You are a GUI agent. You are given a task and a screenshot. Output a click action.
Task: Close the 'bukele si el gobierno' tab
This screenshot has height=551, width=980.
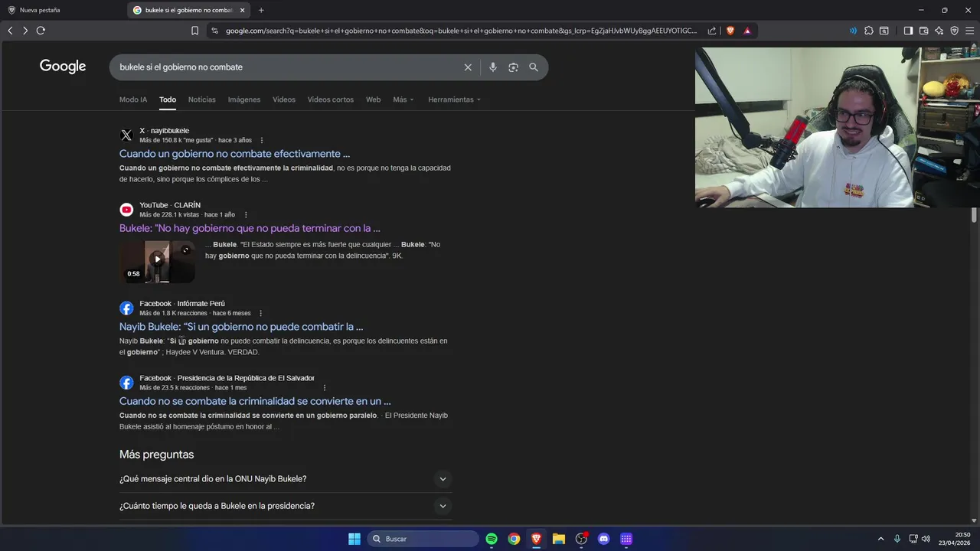(243, 10)
